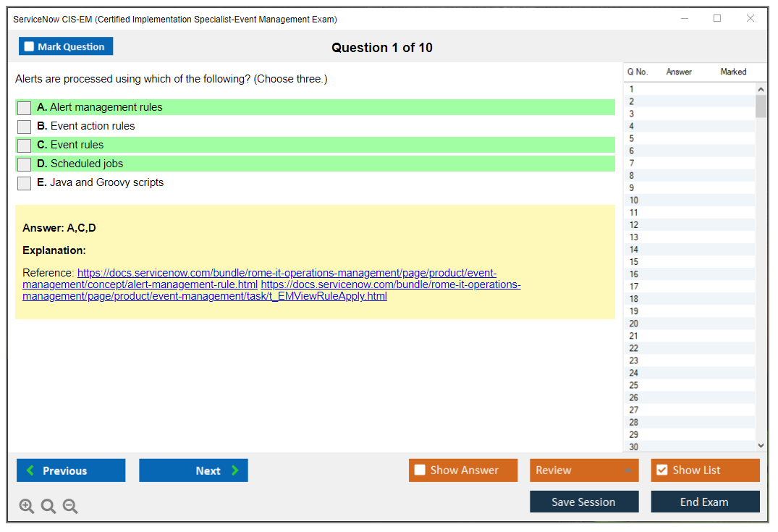Uncheck the Show List option
This screenshot has height=532, width=778.
(661, 470)
